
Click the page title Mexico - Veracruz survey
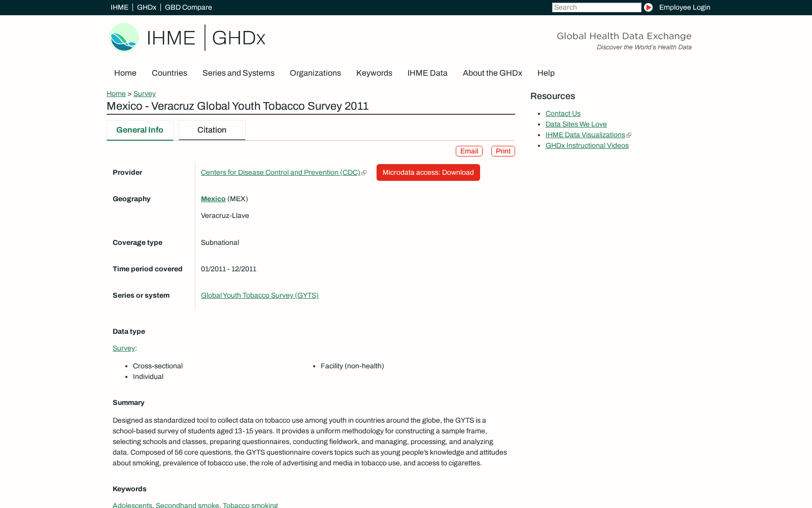(x=238, y=106)
